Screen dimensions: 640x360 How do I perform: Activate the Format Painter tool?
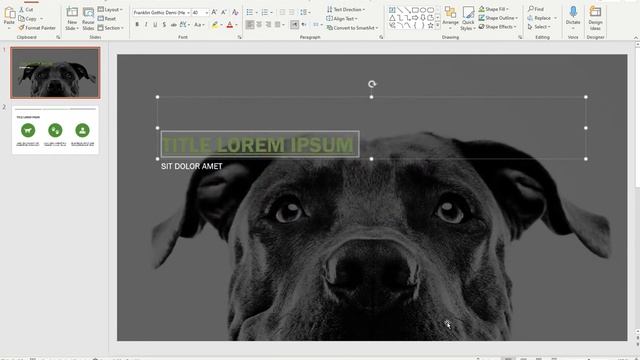[x=37, y=28]
